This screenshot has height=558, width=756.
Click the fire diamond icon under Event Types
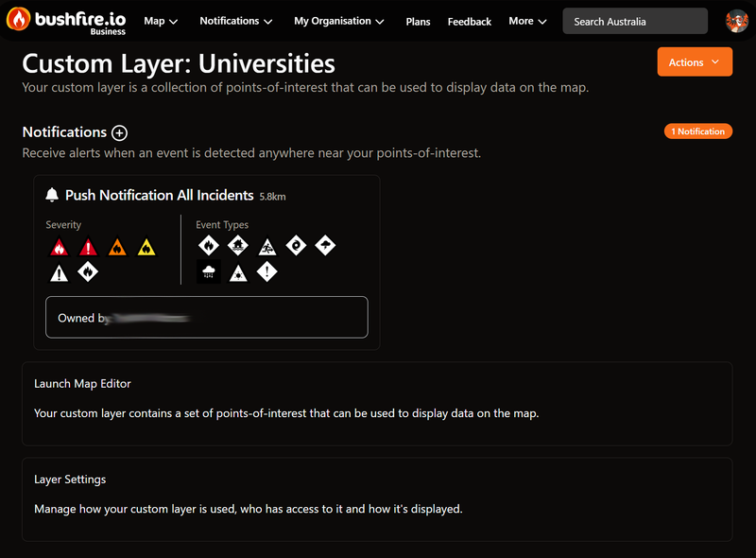[209, 246]
